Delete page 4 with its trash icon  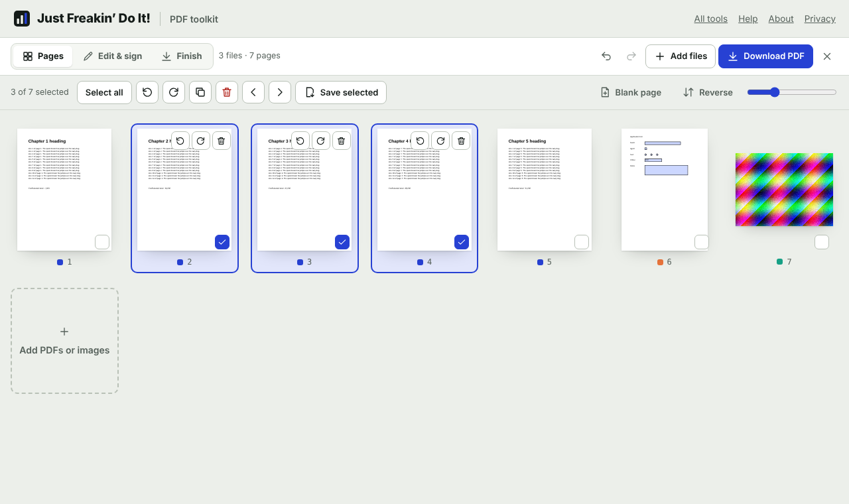pos(462,141)
